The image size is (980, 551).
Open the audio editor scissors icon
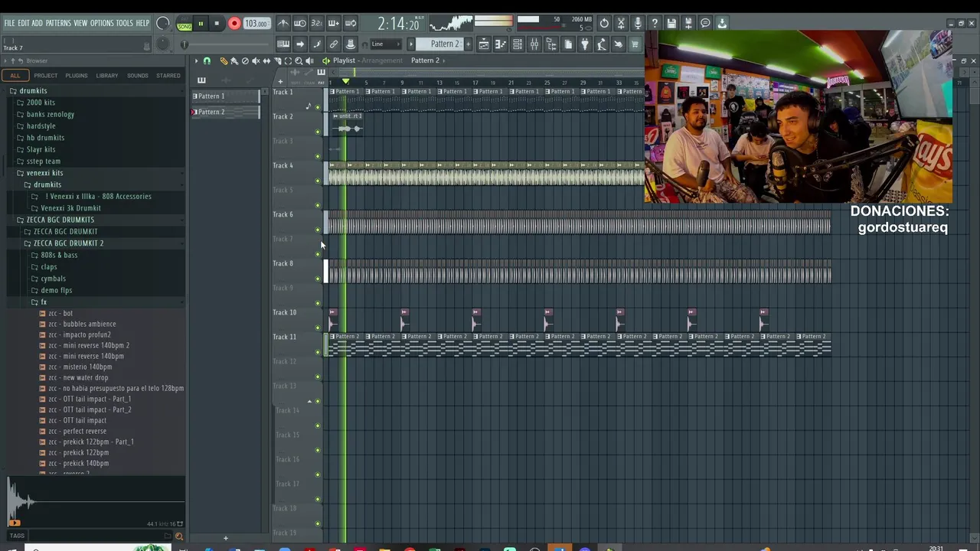tap(621, 24)
